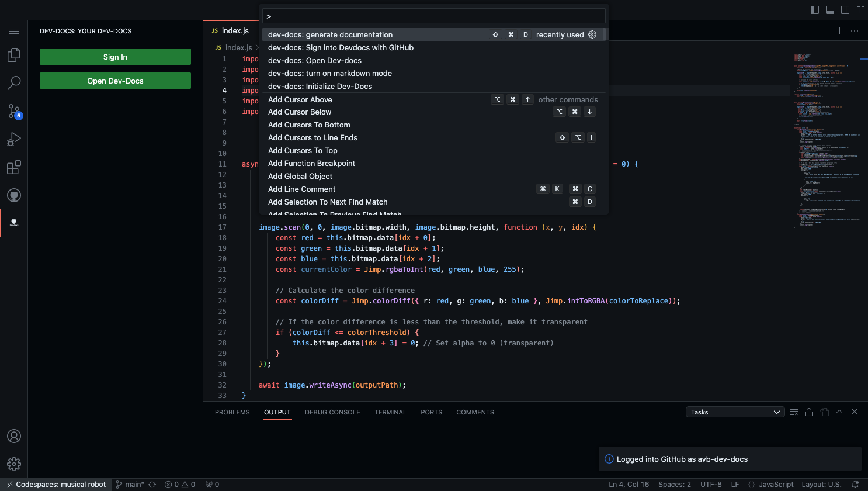Click the green Sign In button
Viewport: 868px width, 491px height.
pyautogui.click(x=115, y=57)
